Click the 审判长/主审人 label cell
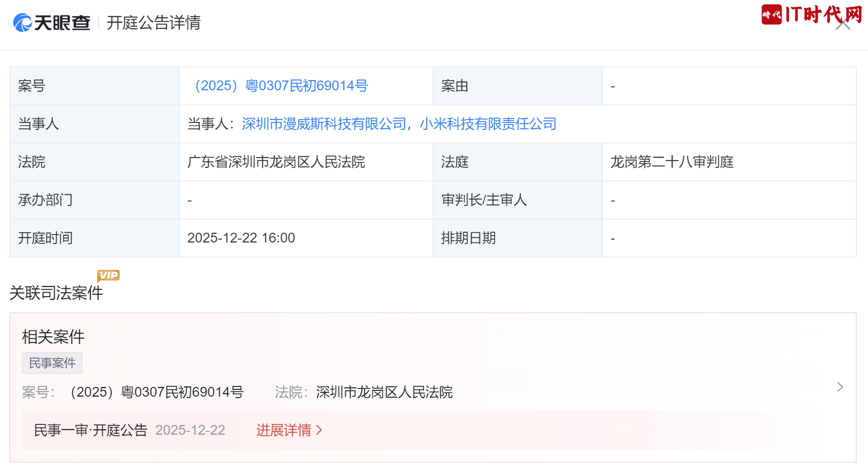This screenshot has height=464, width=868. [517, 200]
